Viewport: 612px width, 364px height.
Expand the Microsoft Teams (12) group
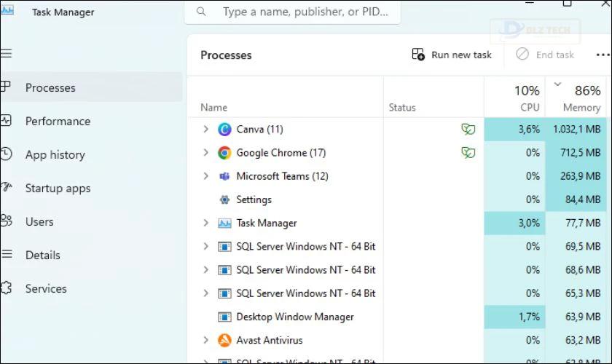205,176
